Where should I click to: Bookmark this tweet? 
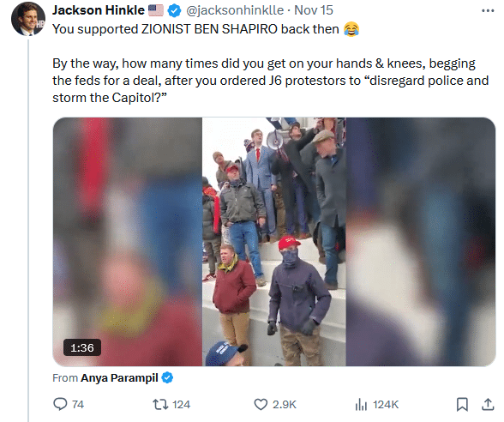tap(462, 404)
